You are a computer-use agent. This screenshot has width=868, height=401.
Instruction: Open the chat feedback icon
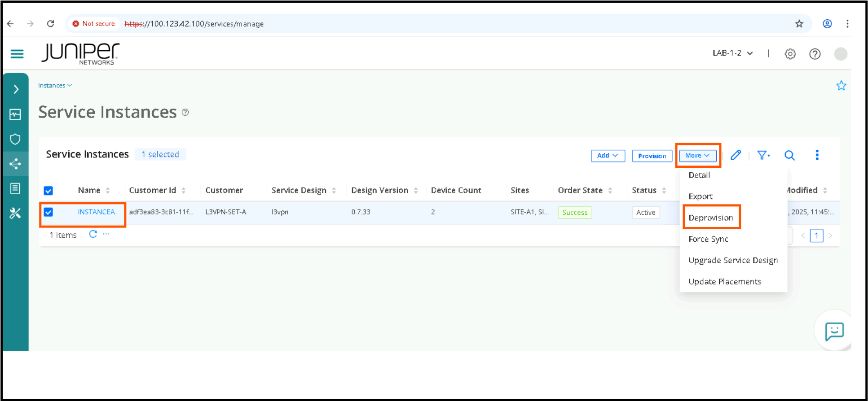(x=834, y=331)
